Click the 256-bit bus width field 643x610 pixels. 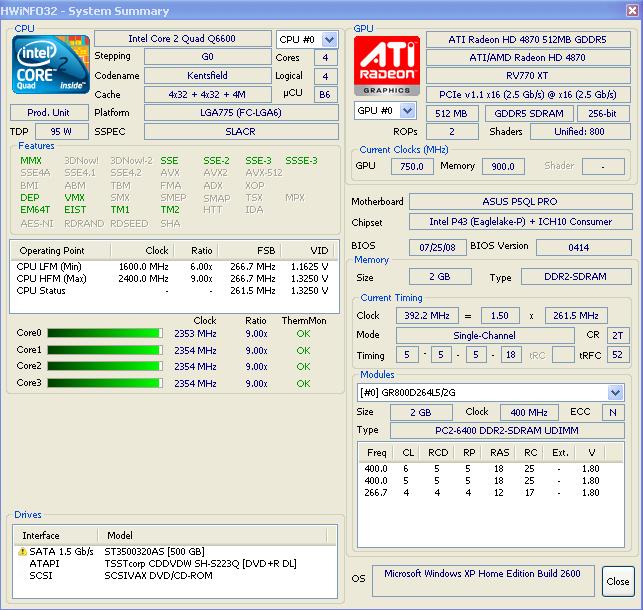click(x=603, y=114)
